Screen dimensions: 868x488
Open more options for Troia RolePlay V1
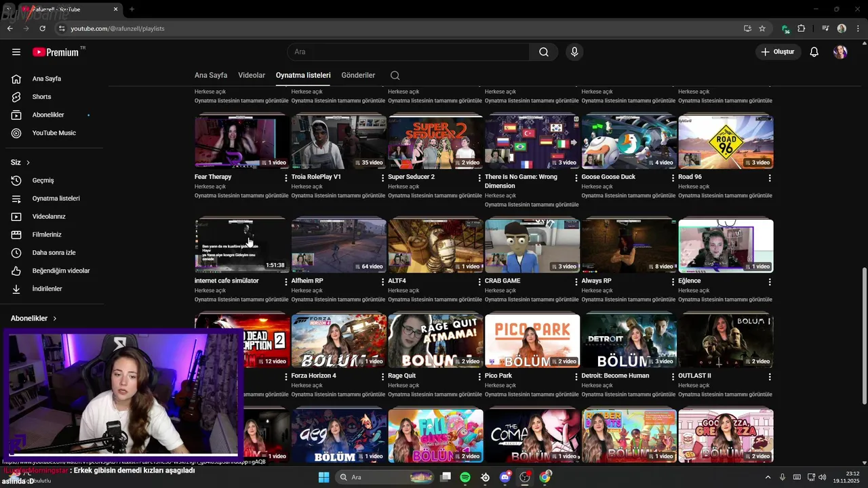pyautogui.click(x=382, y=178)
